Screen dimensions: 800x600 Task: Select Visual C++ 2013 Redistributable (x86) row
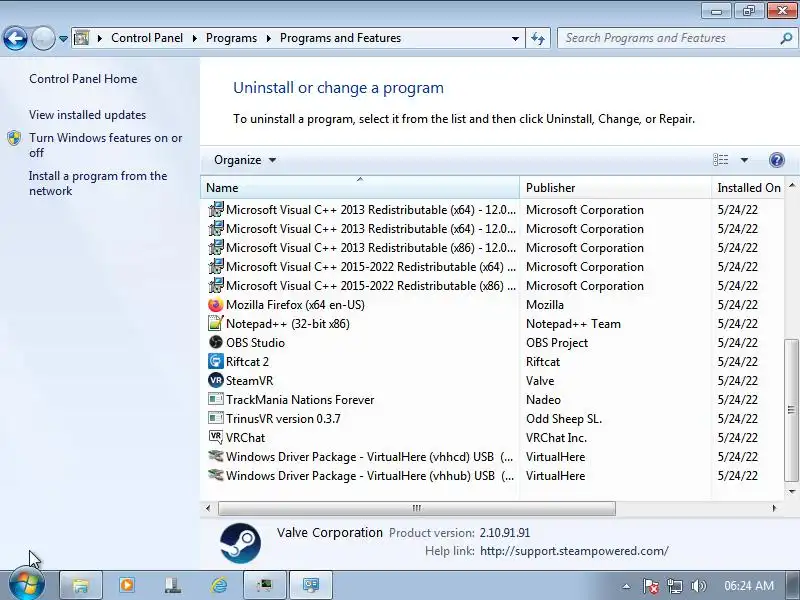(492, 248)
